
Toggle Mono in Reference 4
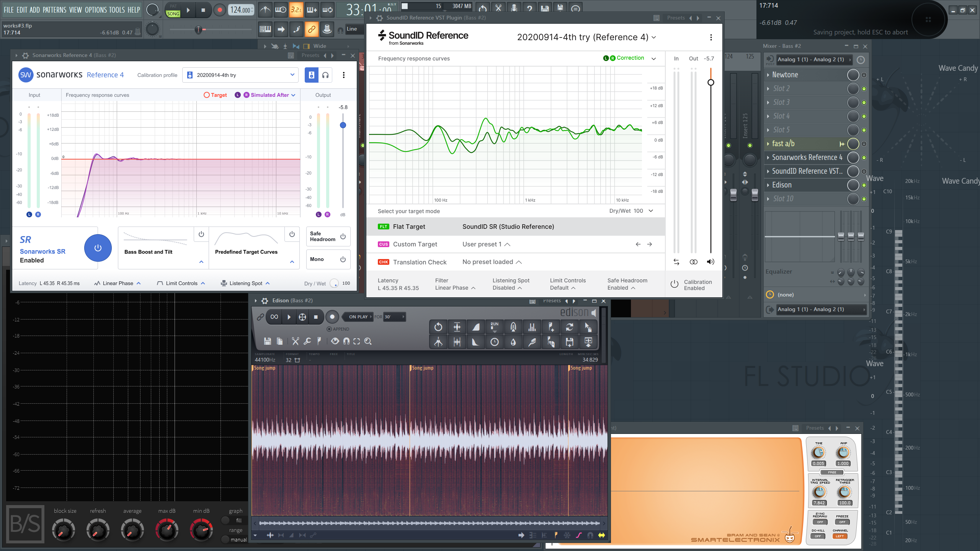pos(343,259)
